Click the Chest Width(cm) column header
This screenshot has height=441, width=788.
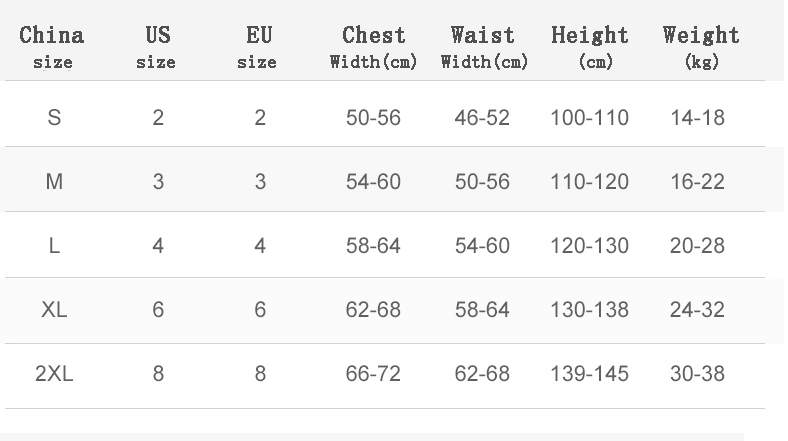click(x=373, y=47)
